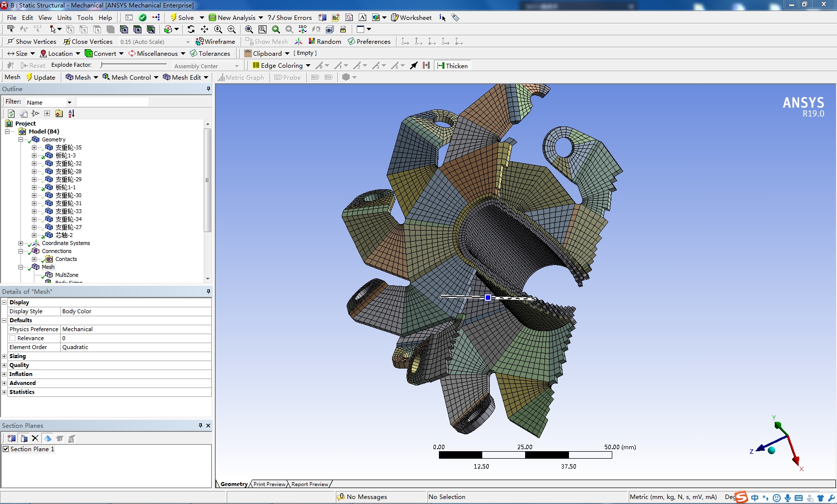This screenshot has height=504, width=837.
Task: Click the Explode Factor slider
Action: click(134, 65)
